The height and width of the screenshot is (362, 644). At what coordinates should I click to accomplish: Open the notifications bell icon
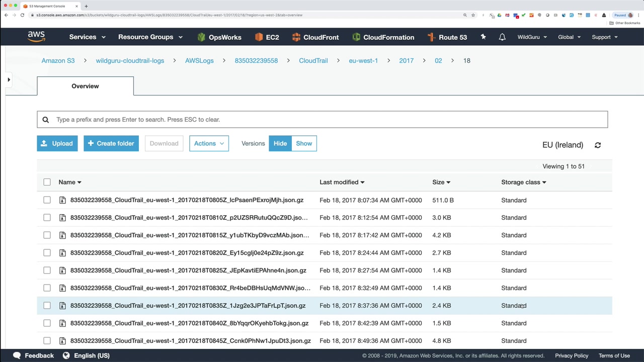pos(502,37)
